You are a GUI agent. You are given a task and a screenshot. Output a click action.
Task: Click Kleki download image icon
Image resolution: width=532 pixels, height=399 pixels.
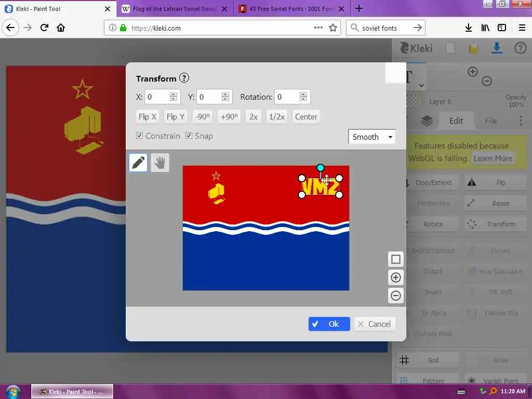tap(497, 48)
